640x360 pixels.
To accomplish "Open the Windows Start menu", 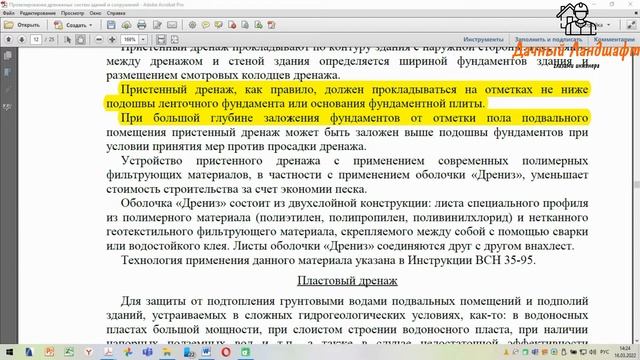I will coord(9,352).
